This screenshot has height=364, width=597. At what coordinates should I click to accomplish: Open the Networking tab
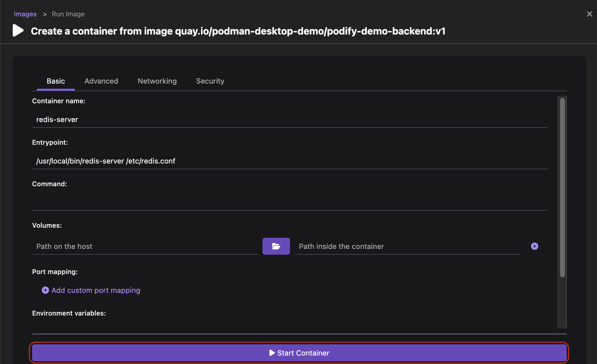point(157,81)
